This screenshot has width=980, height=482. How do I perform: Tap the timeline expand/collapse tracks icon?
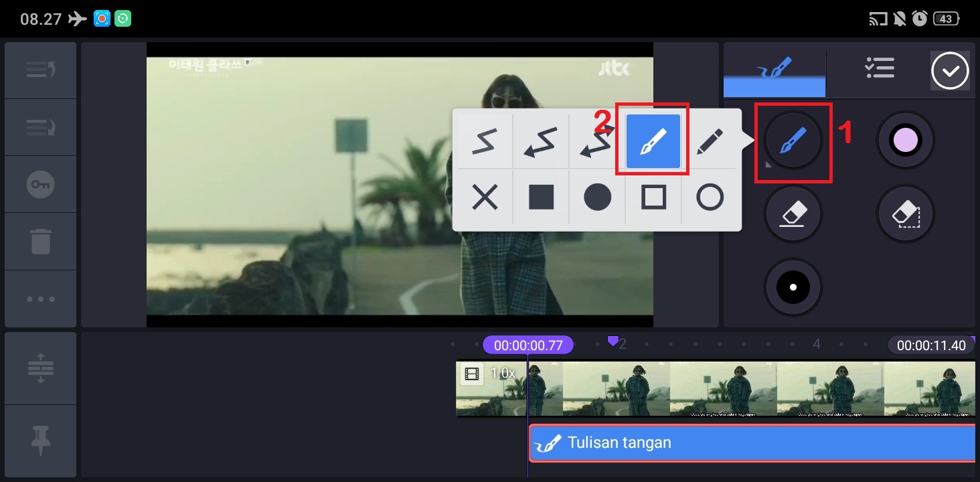tap(41, 369)
